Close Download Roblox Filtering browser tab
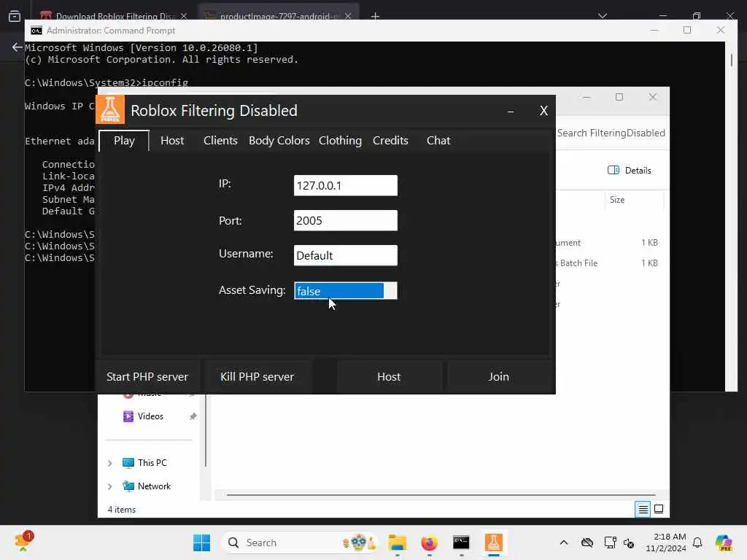Image resolution: width=747 pixels, height=560 pixels. (x=183, y=16)
